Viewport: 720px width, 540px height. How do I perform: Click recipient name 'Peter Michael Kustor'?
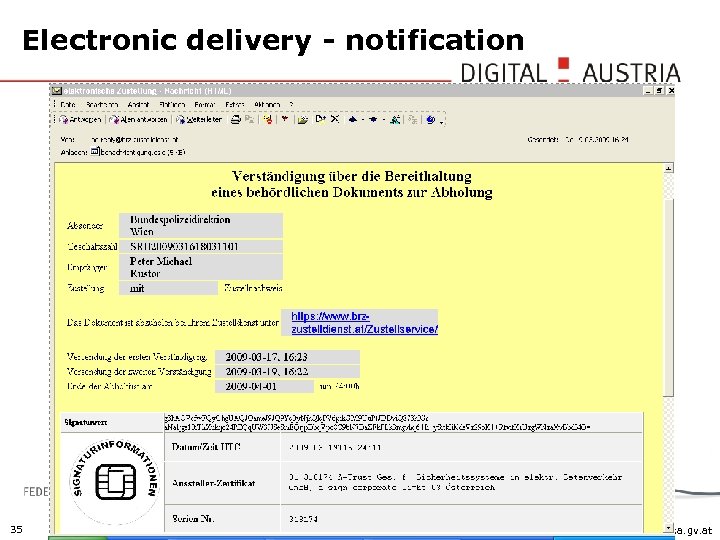201,267
